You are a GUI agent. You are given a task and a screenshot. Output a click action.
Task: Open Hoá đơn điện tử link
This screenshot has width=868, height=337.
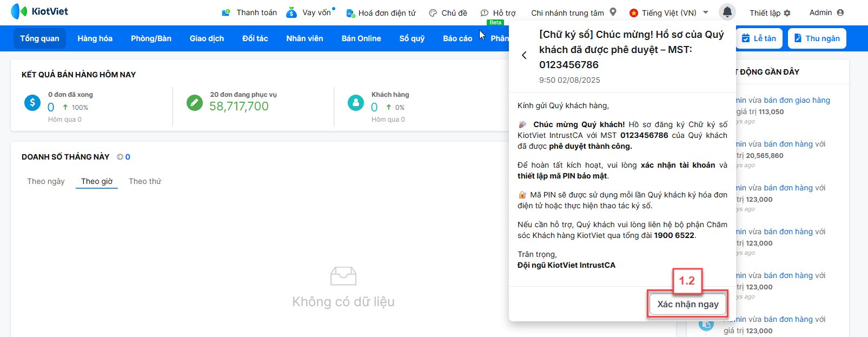[x=387, y=12]
